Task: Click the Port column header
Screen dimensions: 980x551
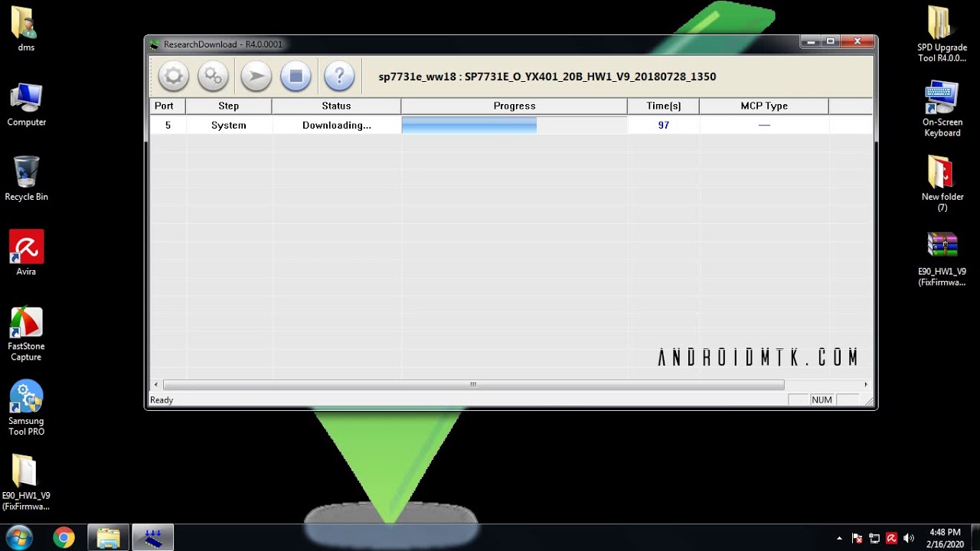Action: point(167,106)
